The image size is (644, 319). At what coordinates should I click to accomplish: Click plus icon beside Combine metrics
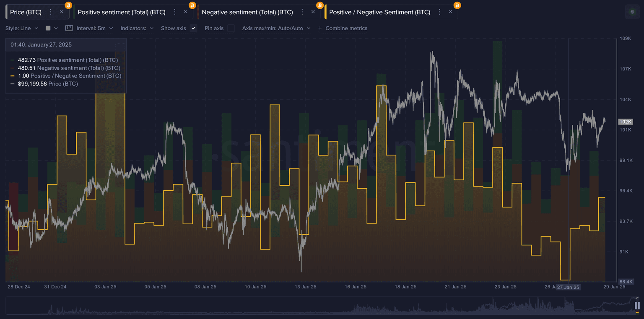[x=320, y=28]
